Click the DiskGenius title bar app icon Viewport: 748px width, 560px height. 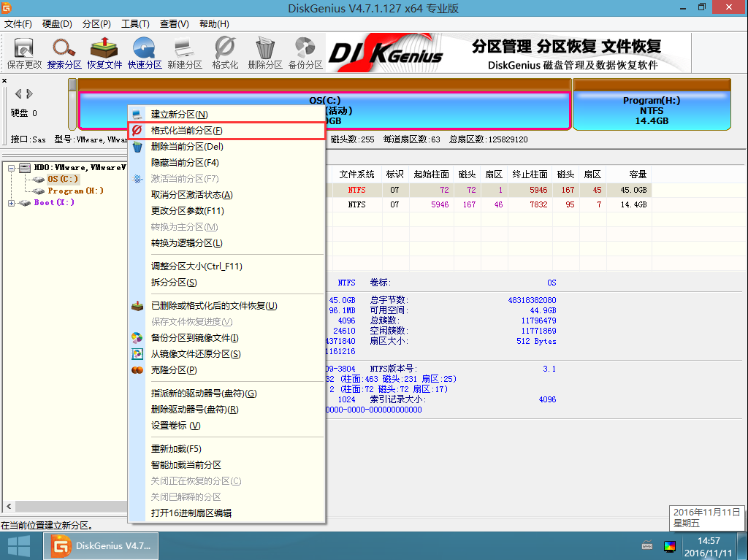click(6, 7)
